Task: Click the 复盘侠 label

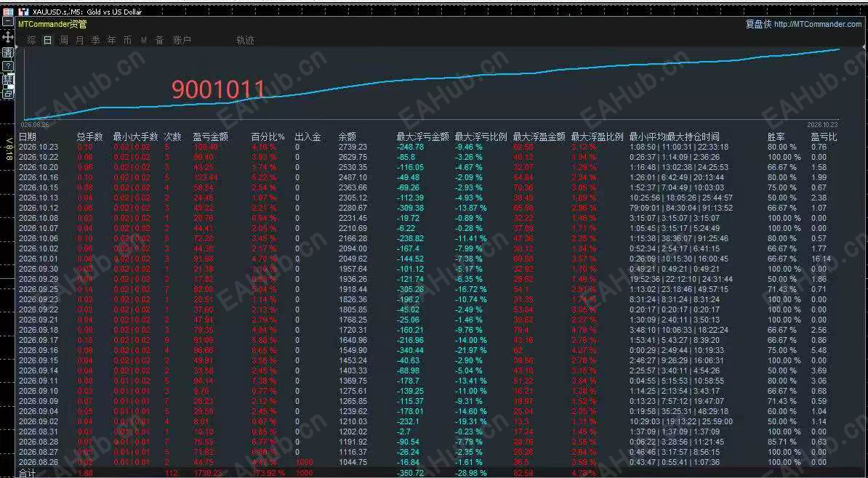Action: click(758, 25)
